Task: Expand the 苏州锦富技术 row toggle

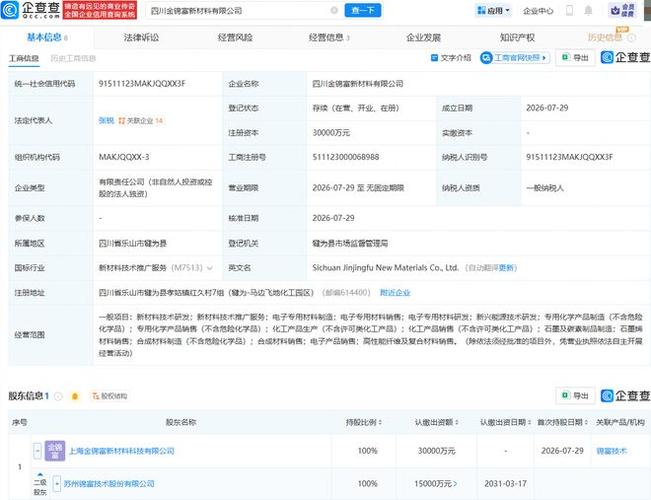Action: (x=57, y=484)
